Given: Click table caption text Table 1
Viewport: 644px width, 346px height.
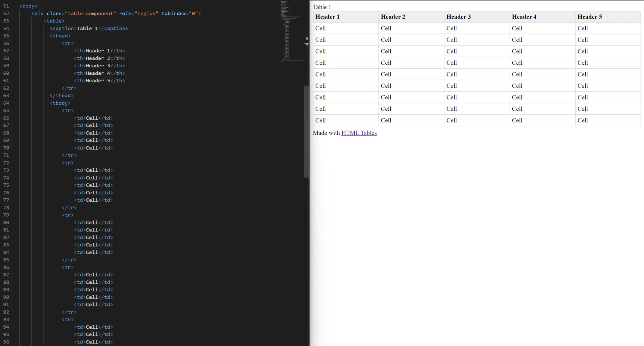Looking at the screenshot, I should 322,6.
